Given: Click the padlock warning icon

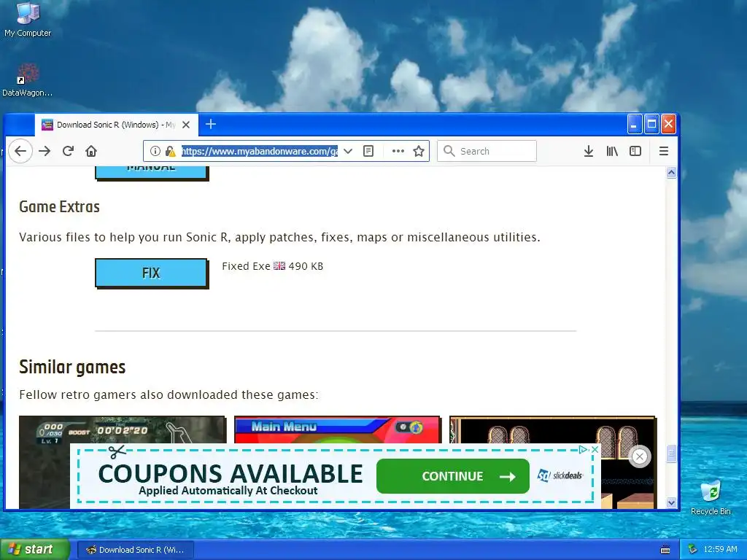Looking at the screenshot, I should point(170,151).
